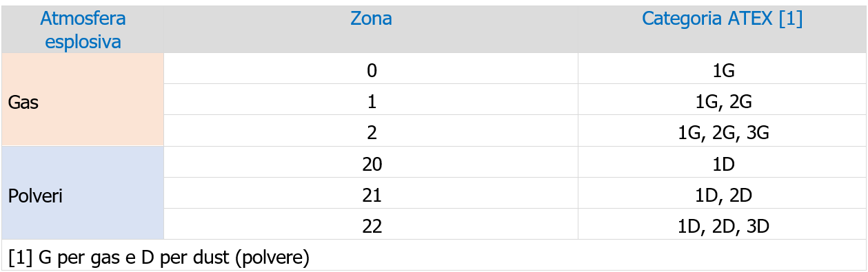Click zone 2 cell
Screen dimensions: 868x272
click(371, 131)
